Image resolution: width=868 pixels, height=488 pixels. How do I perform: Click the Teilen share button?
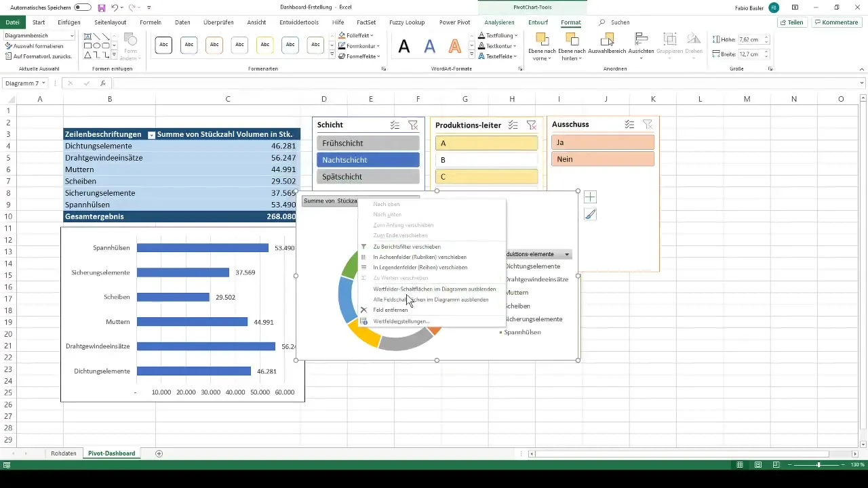791,22
